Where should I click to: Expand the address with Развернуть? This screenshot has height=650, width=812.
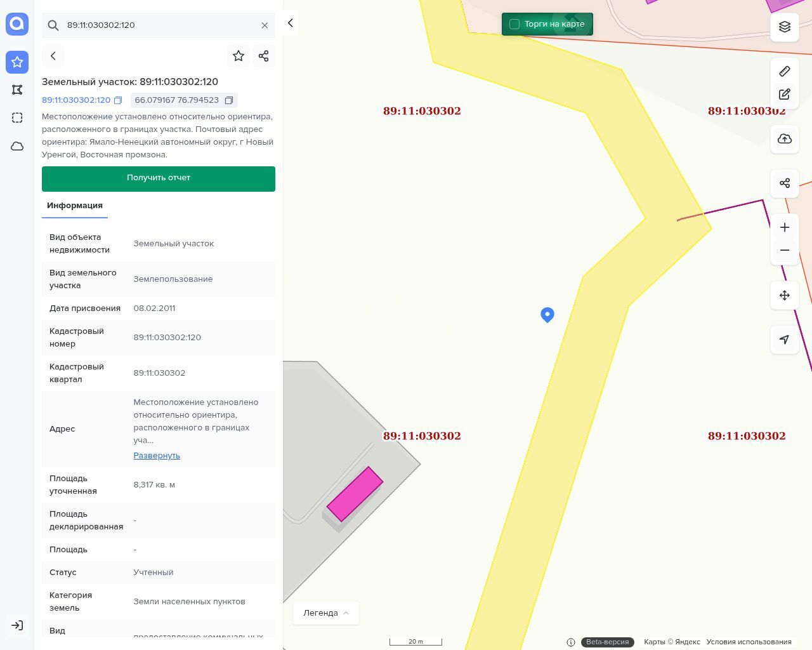pos(157,456)
